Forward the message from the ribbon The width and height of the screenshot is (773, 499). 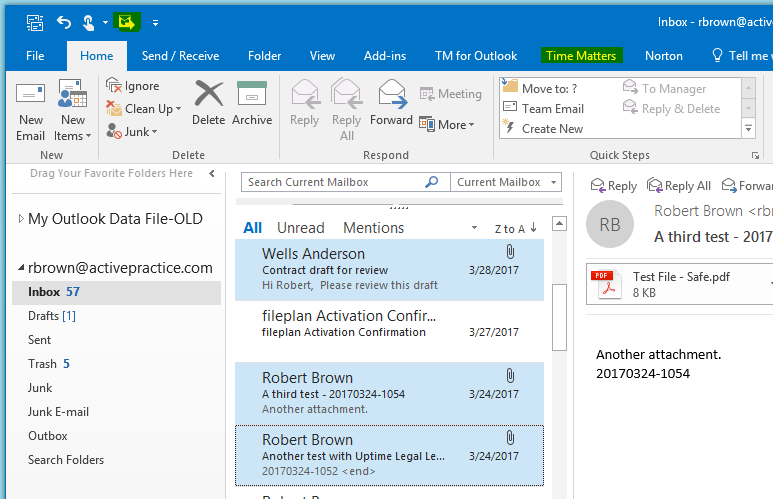point(391,103)
